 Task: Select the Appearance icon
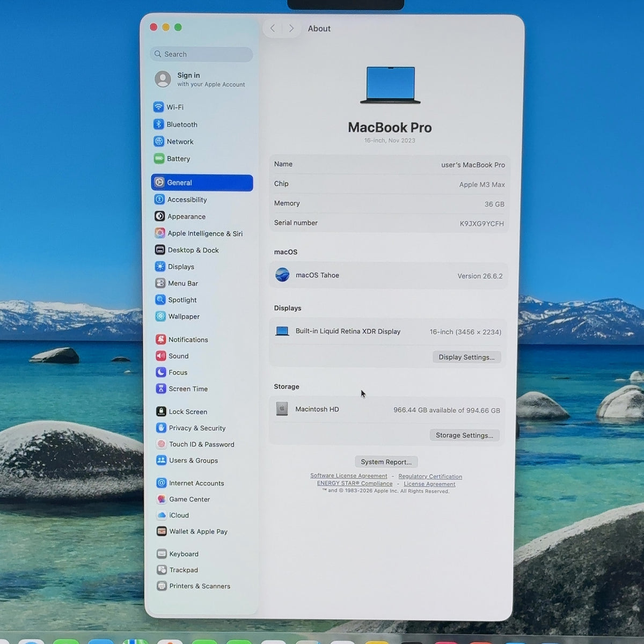159,216
